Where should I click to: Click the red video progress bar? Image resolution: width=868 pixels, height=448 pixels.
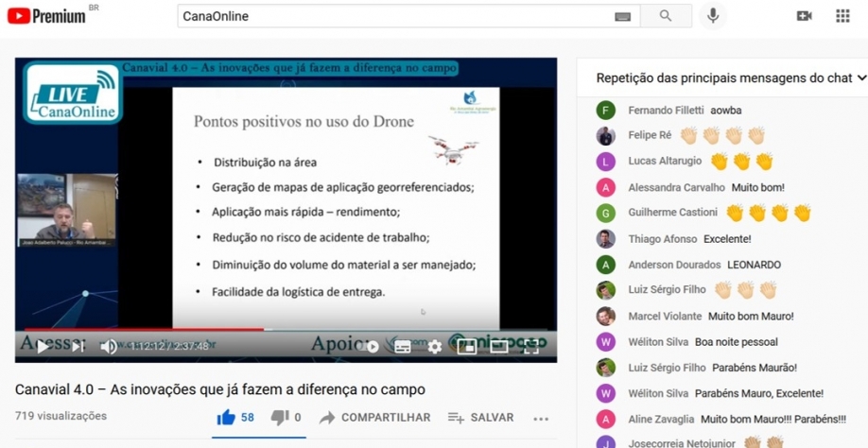(142, 329)
